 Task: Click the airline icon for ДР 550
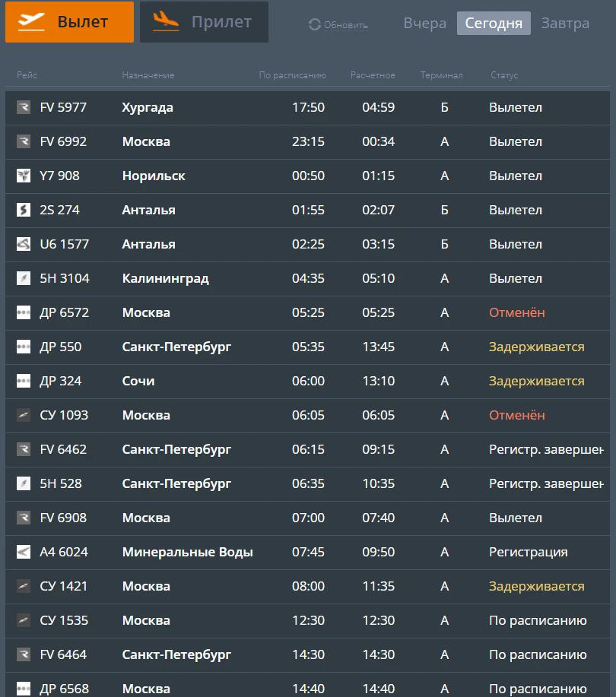(24, 347)
